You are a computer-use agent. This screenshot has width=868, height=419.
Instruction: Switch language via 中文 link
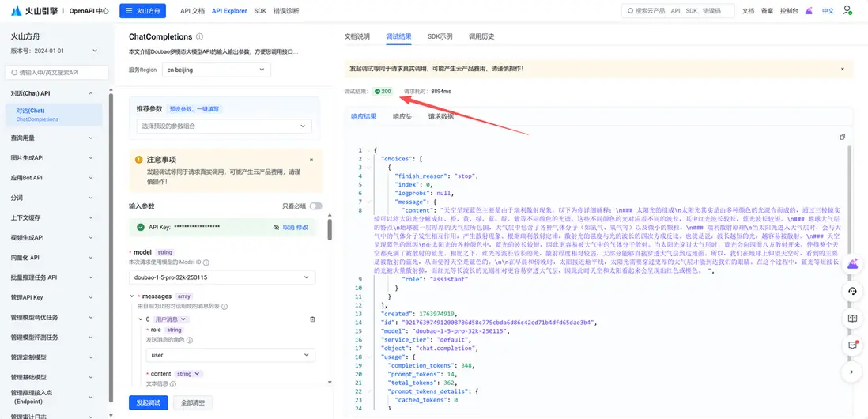point(828,10)
